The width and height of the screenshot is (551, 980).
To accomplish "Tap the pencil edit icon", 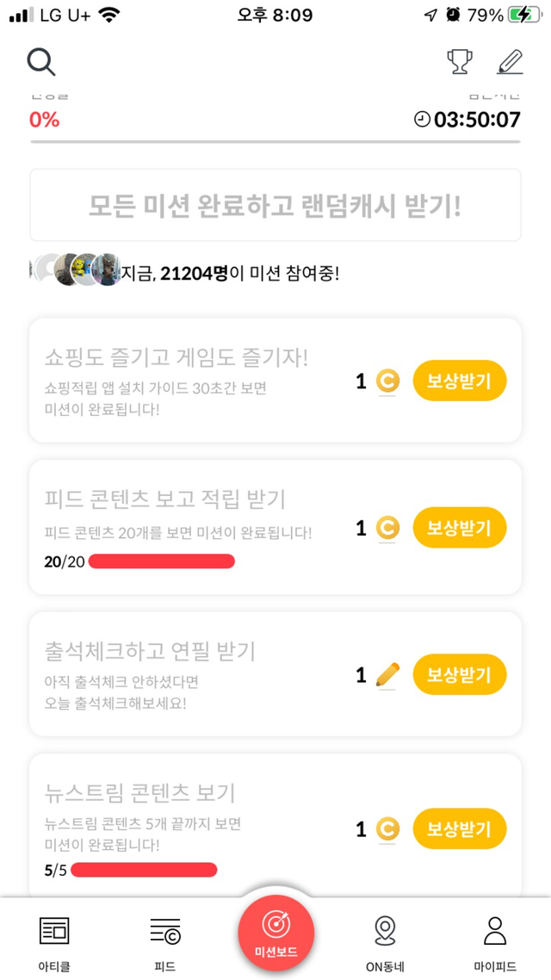I will pyautogui.click(x=511, y=62).
